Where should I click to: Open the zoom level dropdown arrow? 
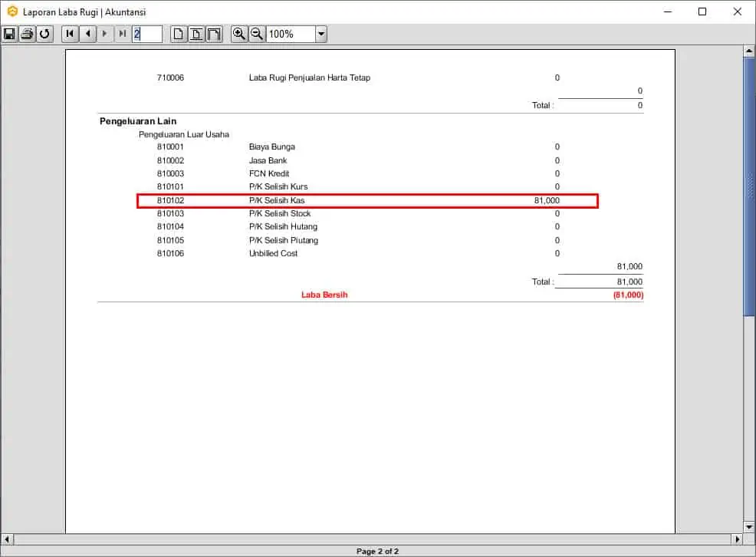pos(321,34)
